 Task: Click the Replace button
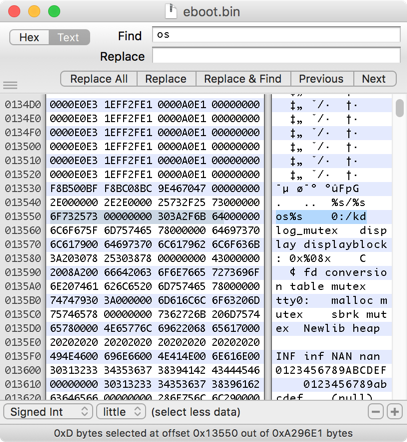[166, 79]
